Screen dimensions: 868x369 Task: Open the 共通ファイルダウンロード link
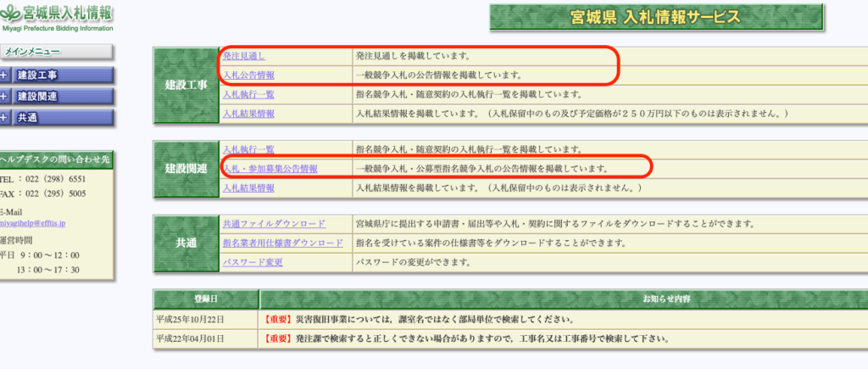(x=273, y=224)
